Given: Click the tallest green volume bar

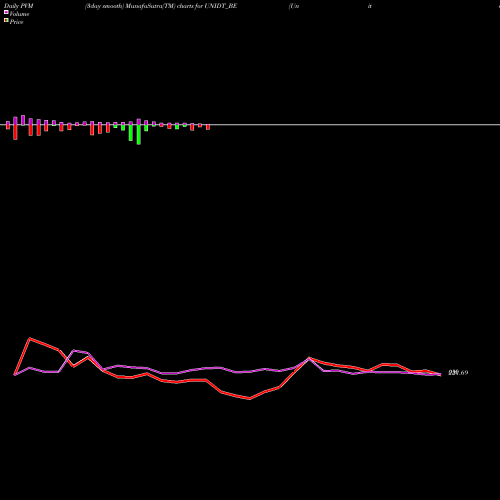Looking at the screenshot, I should pyautogui.click(x=139, y=135).
